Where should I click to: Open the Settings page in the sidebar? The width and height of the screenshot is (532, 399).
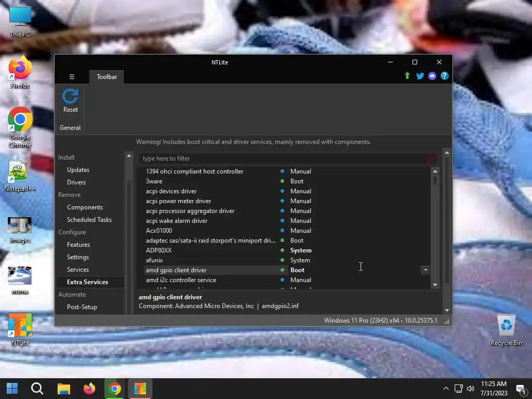[78, 257]
